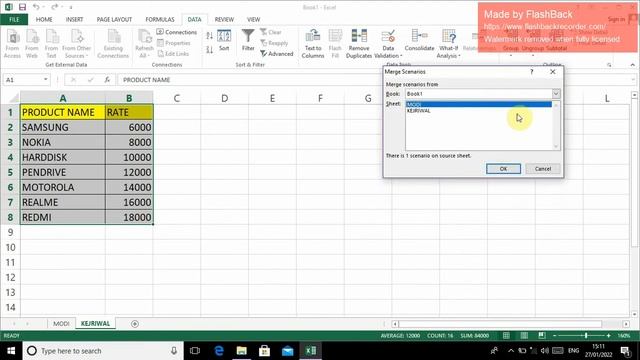The image size is (640, 360).
Task: Switch to PAGE LAYOUT tab
Action: pos(114,19)
